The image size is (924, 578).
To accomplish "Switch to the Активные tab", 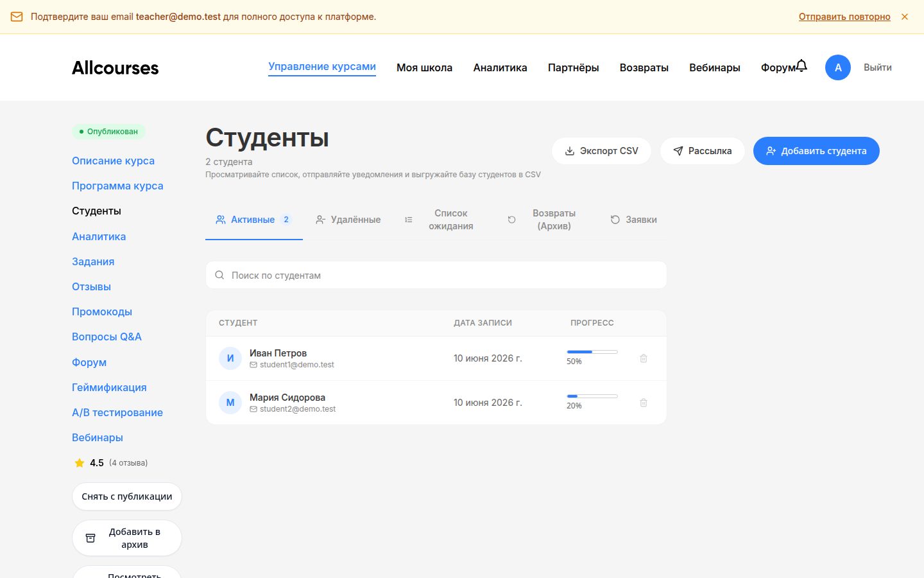I will click(254, 220).
